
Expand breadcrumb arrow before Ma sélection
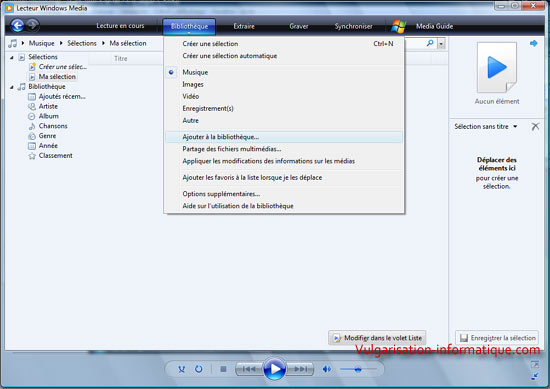click(103, 43)
